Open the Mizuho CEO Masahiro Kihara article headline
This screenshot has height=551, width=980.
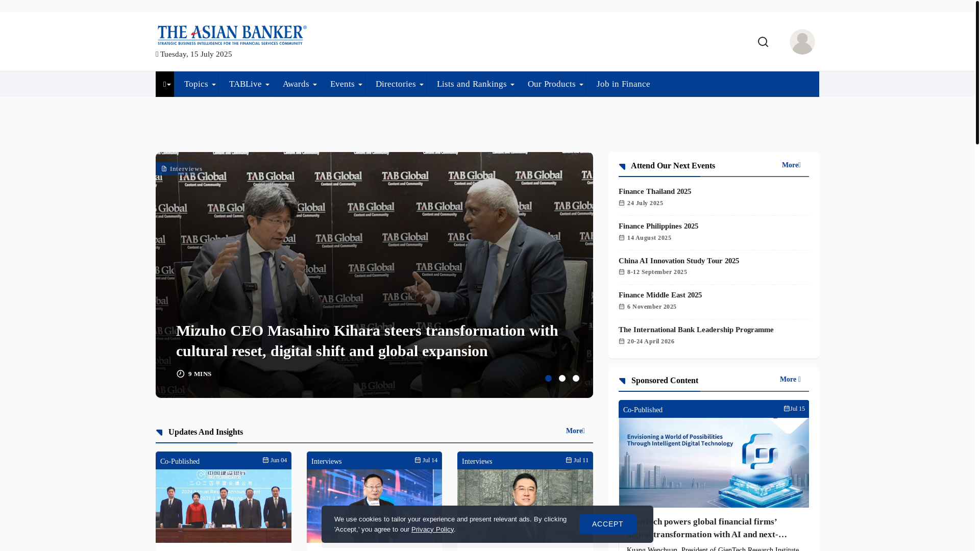[x=367, y=341]
